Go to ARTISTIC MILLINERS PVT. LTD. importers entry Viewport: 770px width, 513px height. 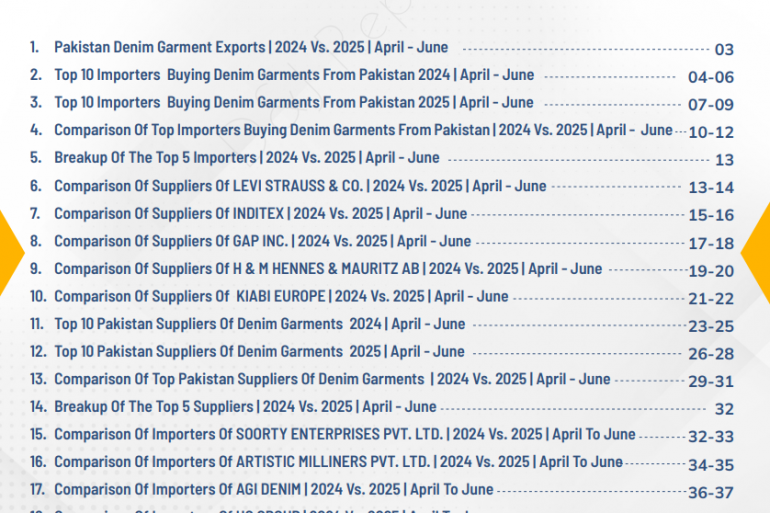pyautogui.click(x=338, y=462)
